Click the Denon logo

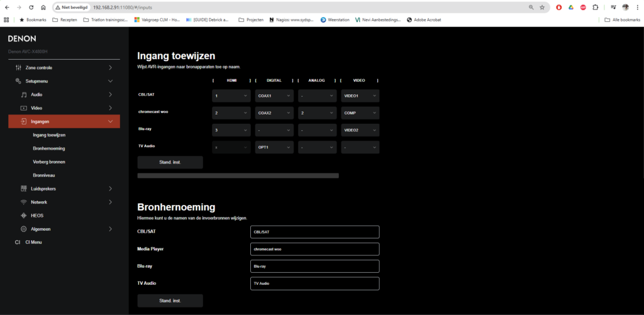coord(22,38)
